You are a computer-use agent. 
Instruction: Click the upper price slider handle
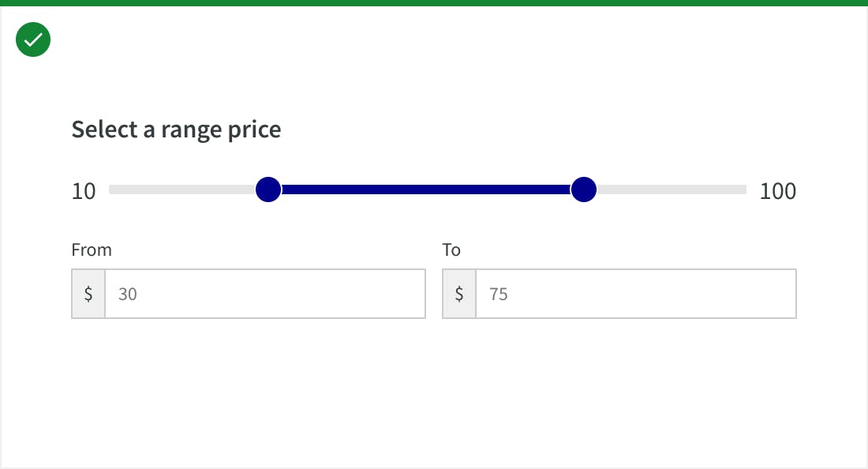pos(583,189)
